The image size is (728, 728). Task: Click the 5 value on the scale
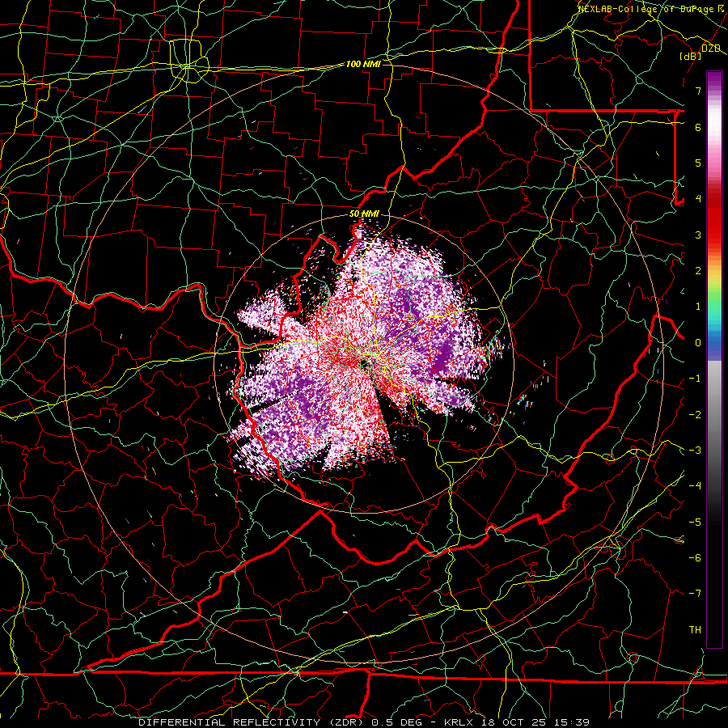[x=698, y=163]
